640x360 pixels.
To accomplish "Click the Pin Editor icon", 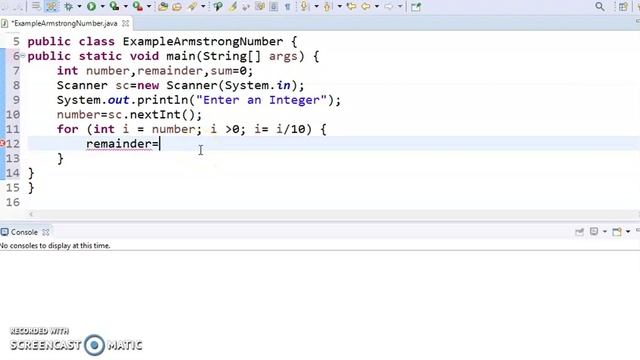I will coord(416,7).
